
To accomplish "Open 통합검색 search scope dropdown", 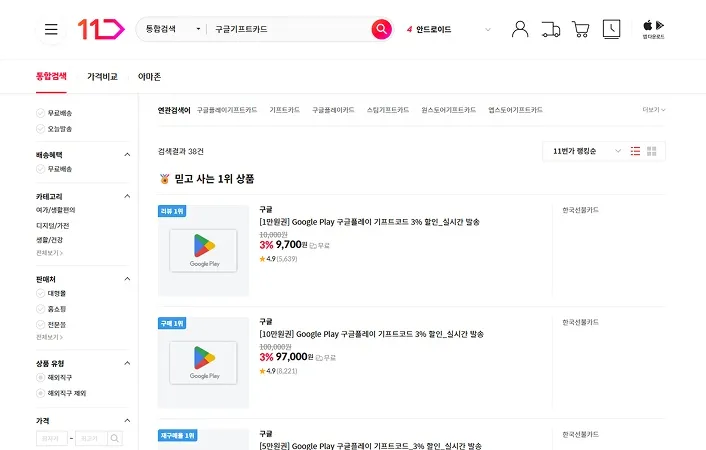I will tap(172, 29).
